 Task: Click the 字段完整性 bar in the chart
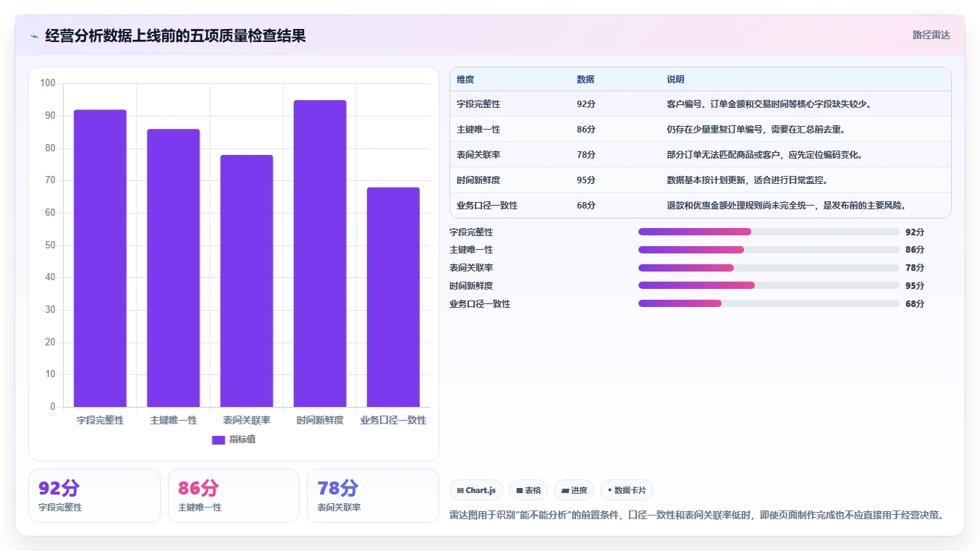point(100,258)
